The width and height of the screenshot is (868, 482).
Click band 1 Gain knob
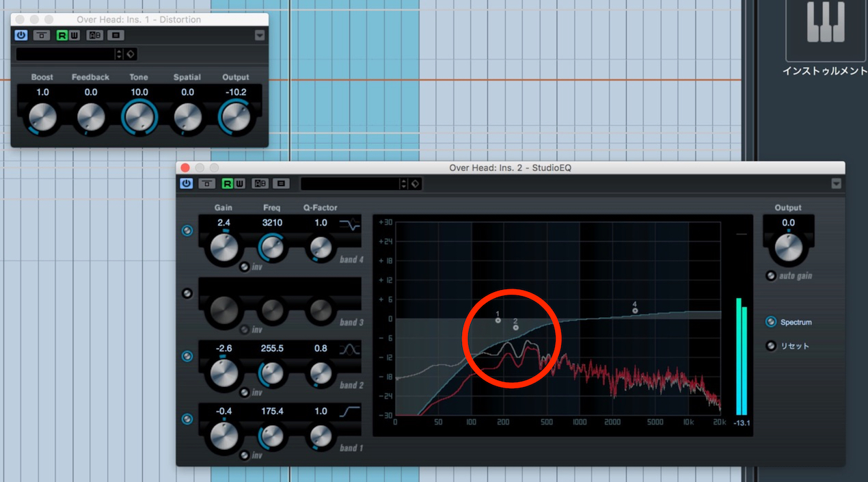(224, 436)
